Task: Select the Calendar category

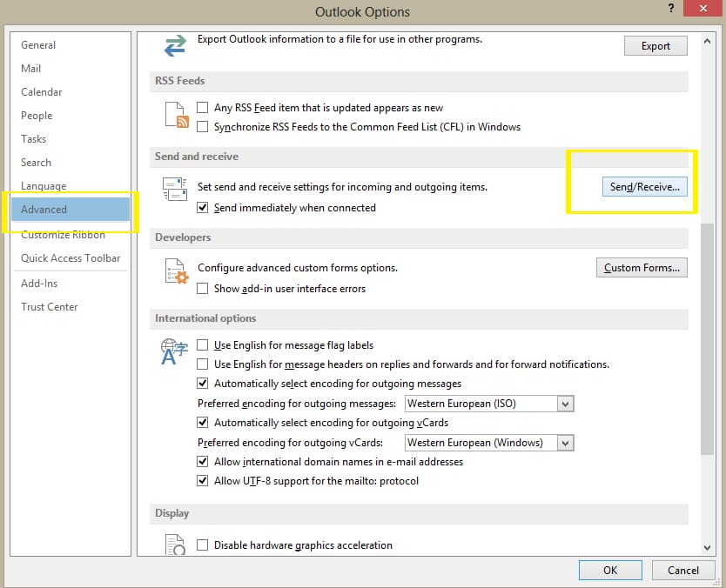Action: (71, 92)
